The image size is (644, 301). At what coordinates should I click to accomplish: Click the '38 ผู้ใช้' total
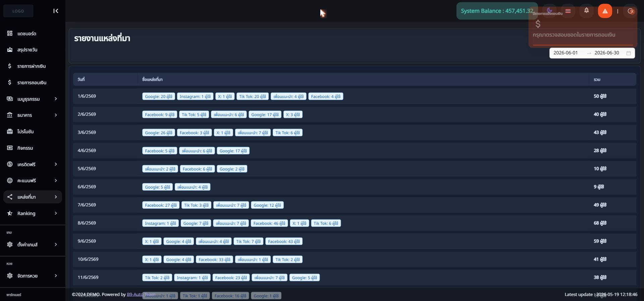coord(600,277)
